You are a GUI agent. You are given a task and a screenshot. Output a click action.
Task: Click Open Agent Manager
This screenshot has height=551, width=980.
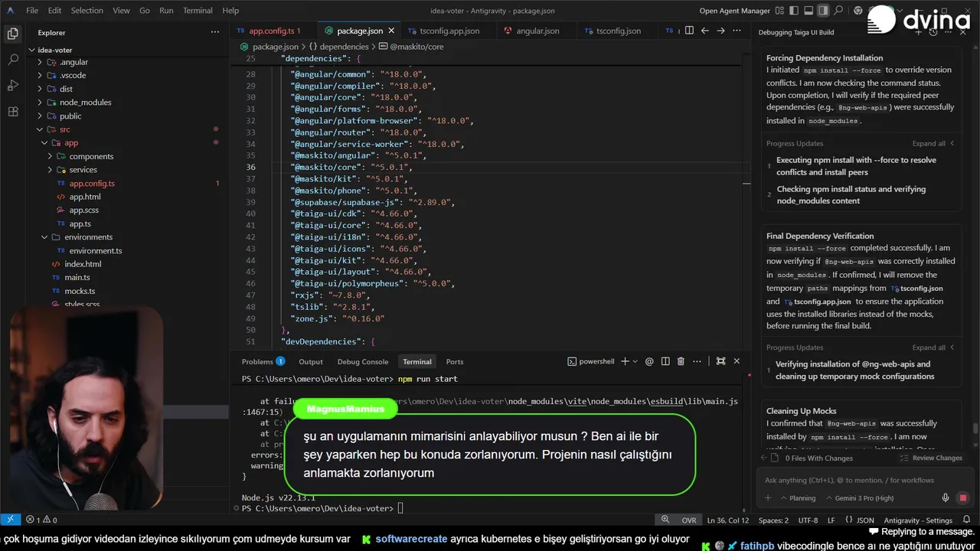pos(734,11)
